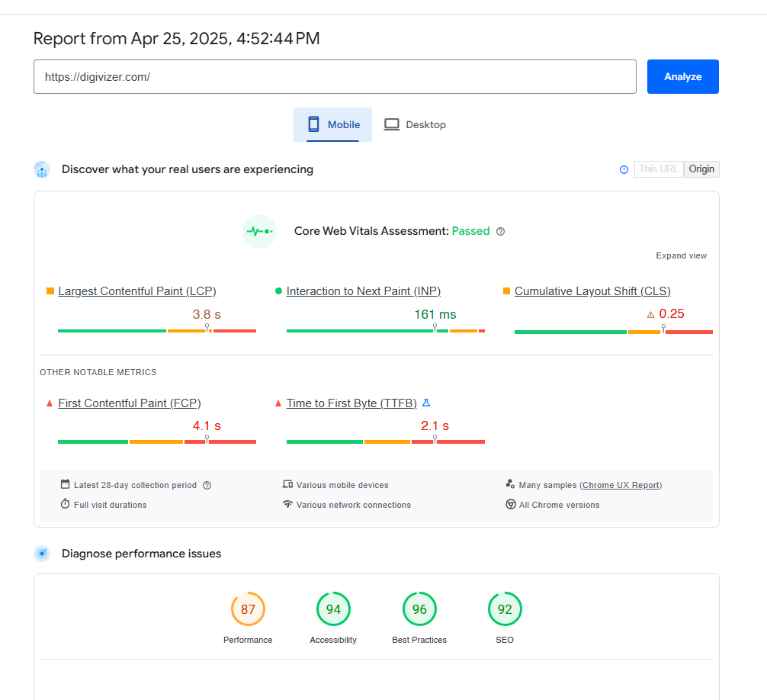767x700 pixels.
Task: Click the desktop laptop icon
Action: pyautogui.click(x=391, y=124)
